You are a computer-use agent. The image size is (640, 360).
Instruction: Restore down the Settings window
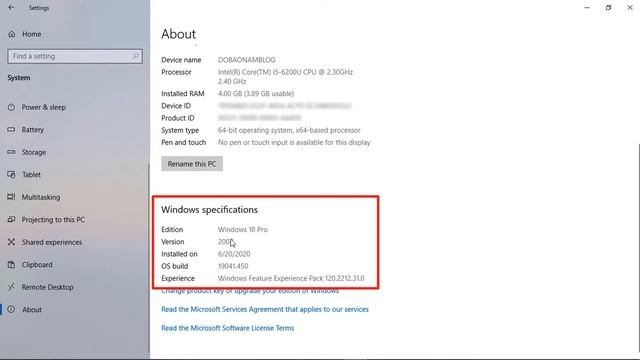click(x=608, y=7)
